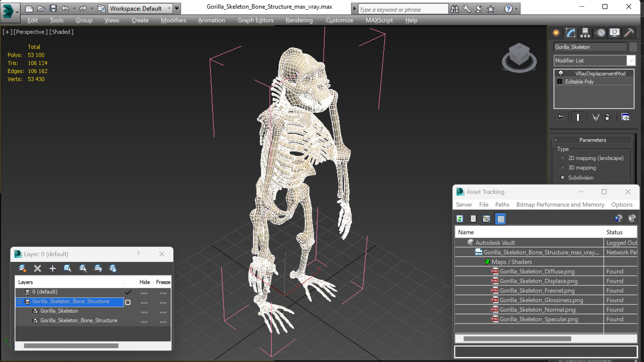Open the MAXScript menu

point(379,20)
